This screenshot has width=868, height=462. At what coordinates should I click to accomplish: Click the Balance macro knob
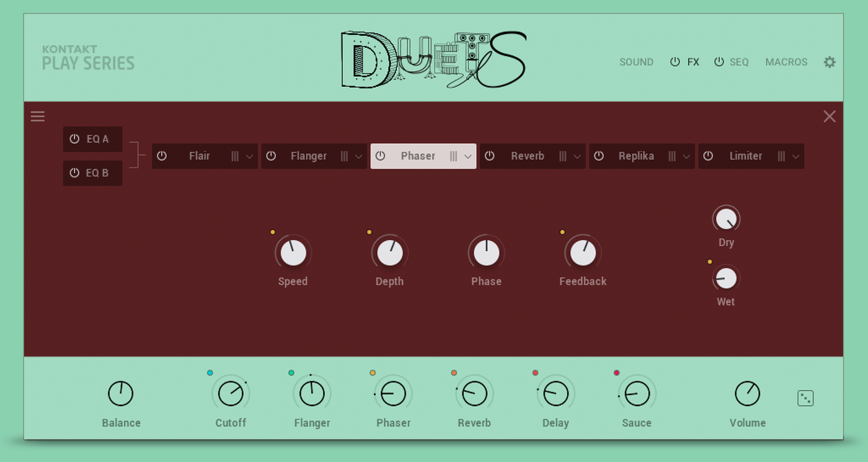point(121,394)
